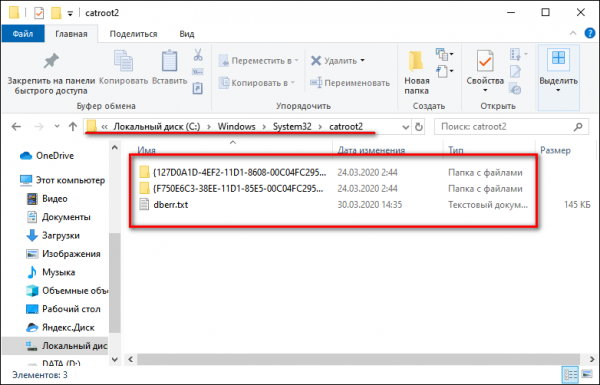Click Свойства checkmark icon
Viewport: 600px width, 385px height.
coord(485,61)
